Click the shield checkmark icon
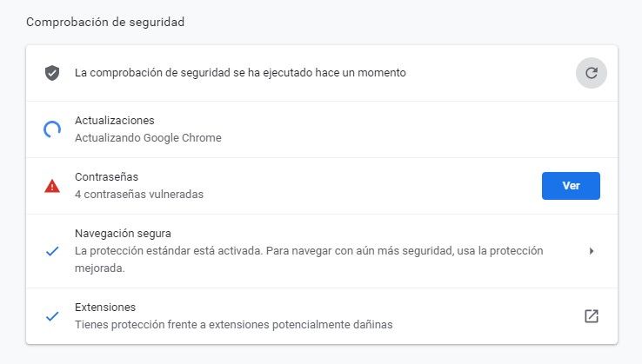 pos(52,73)
